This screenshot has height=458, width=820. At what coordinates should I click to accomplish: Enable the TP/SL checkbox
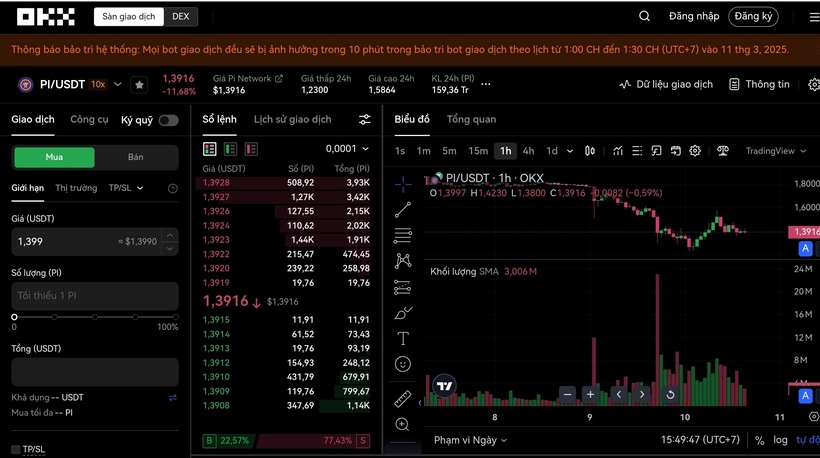pos(16,449)
